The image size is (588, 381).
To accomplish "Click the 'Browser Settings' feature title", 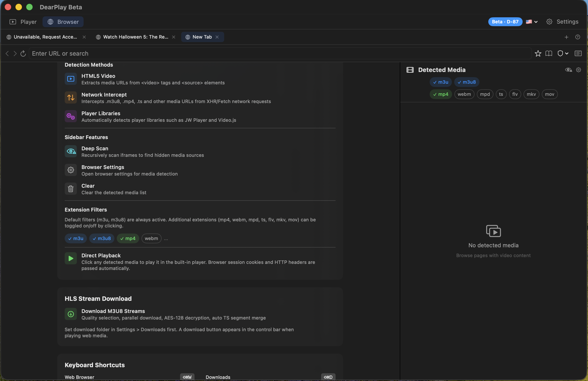I will 103,167.
